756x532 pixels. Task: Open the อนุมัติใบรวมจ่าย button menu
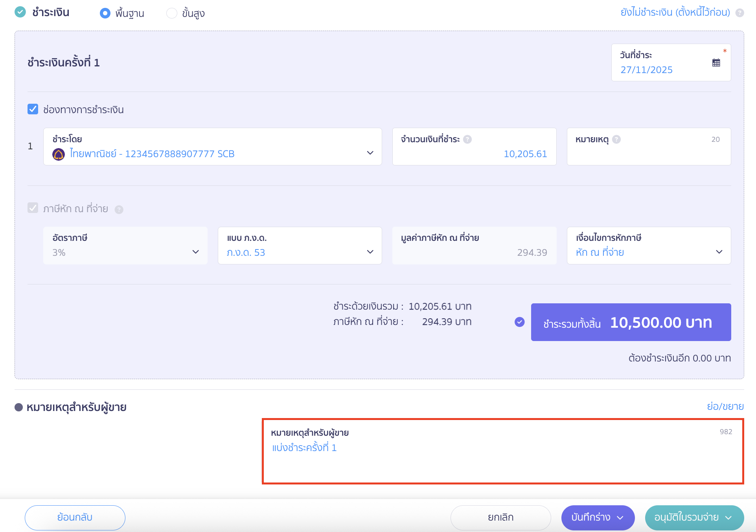[x=728, y=518]
